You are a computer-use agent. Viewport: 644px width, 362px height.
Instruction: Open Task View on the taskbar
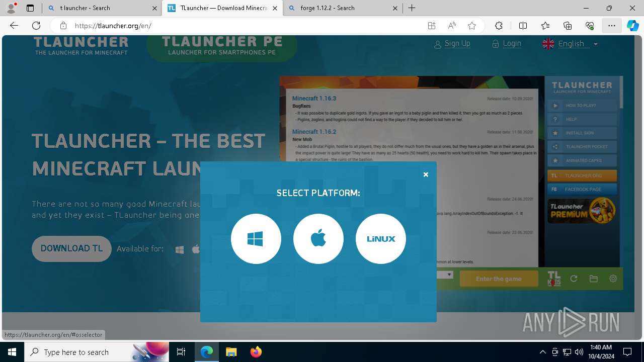[x=181, y=352]
